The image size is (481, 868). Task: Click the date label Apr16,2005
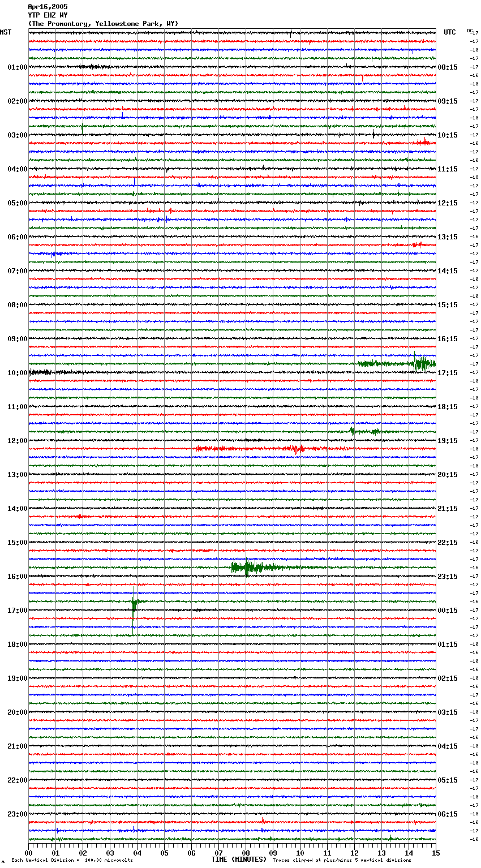point(48,7)
